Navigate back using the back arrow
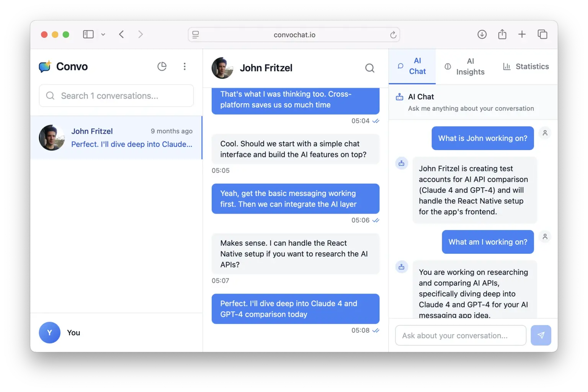The height and width of the screenshot is (392, 588). click(121, 34)
